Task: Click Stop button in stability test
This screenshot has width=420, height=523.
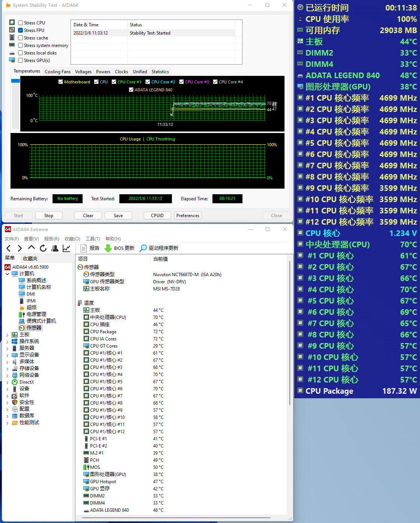Action: coord(49,216)
